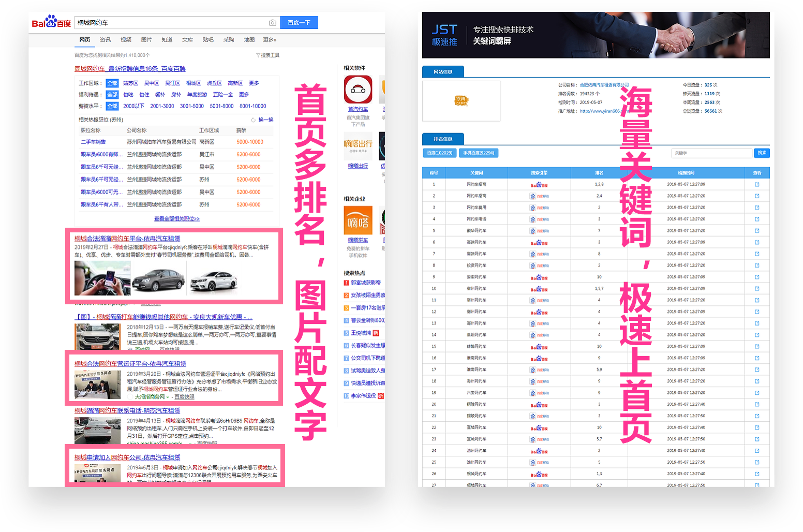Expand 更多 in 福利待遇 row
Image resolution: width=803 pixels, height=532 pixels.
pos(244,95)
